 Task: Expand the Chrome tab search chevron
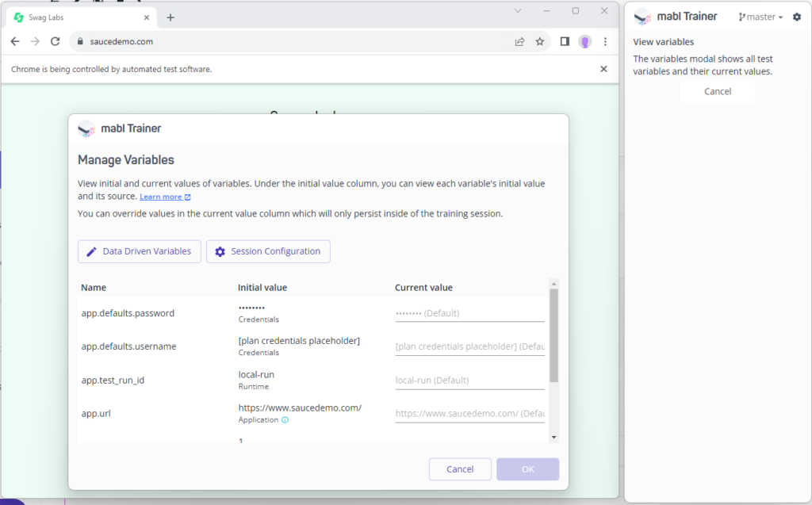518,11
